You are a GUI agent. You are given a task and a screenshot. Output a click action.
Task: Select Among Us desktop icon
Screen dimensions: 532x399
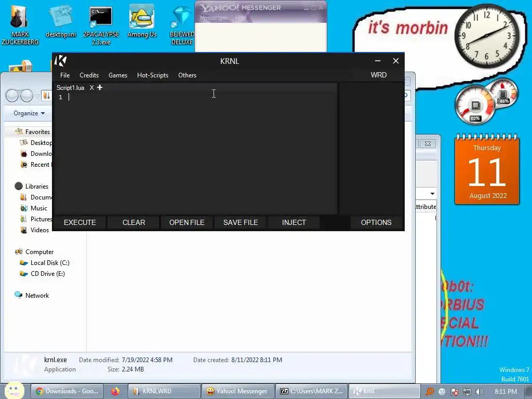tap(142, 22)
